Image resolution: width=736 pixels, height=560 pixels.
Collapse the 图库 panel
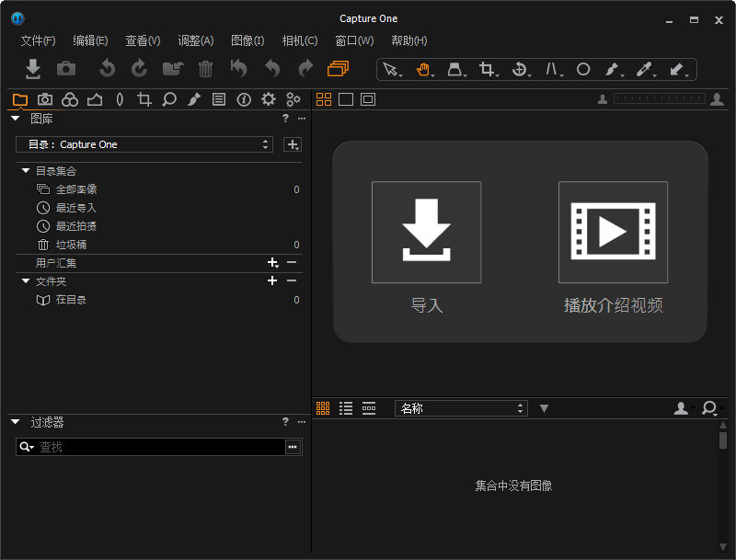(16, 119)
